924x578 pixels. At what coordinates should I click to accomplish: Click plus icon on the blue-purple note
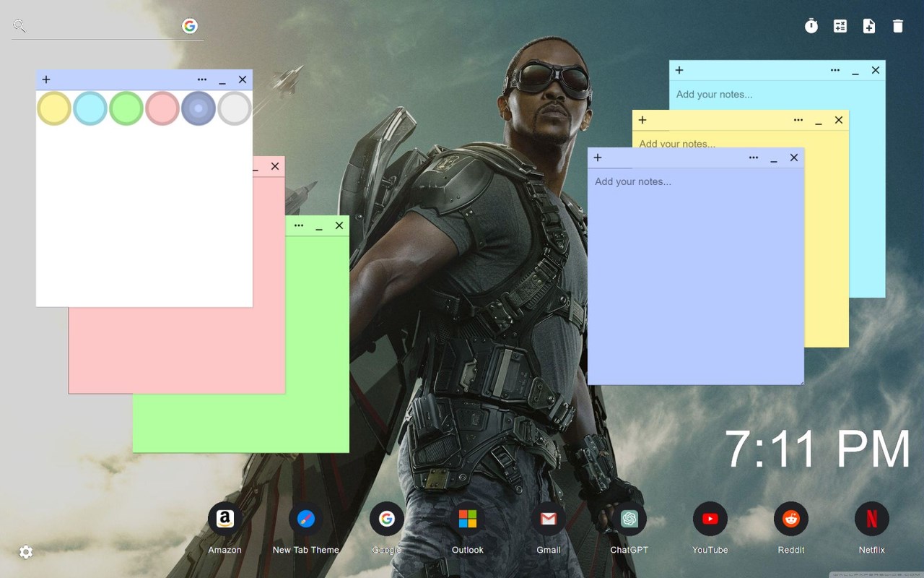pyautogui.click(x=598, y=158)
